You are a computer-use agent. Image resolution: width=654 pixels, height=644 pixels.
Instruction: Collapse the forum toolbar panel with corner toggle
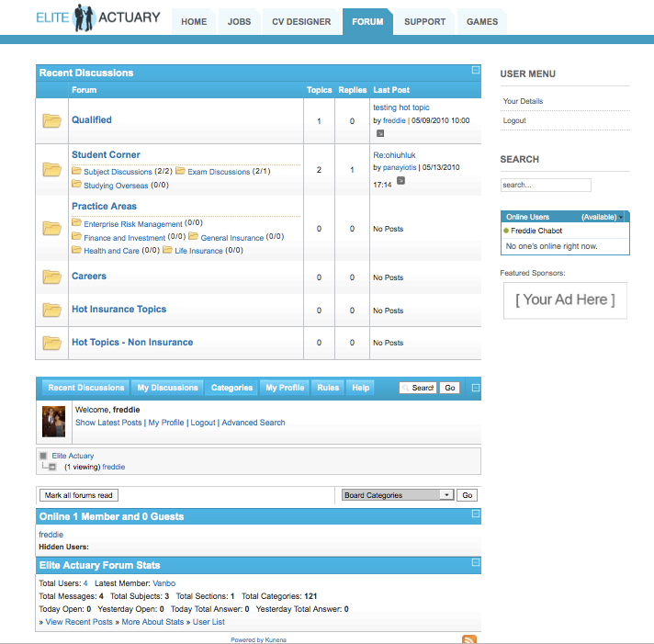(x=475, y=387)
